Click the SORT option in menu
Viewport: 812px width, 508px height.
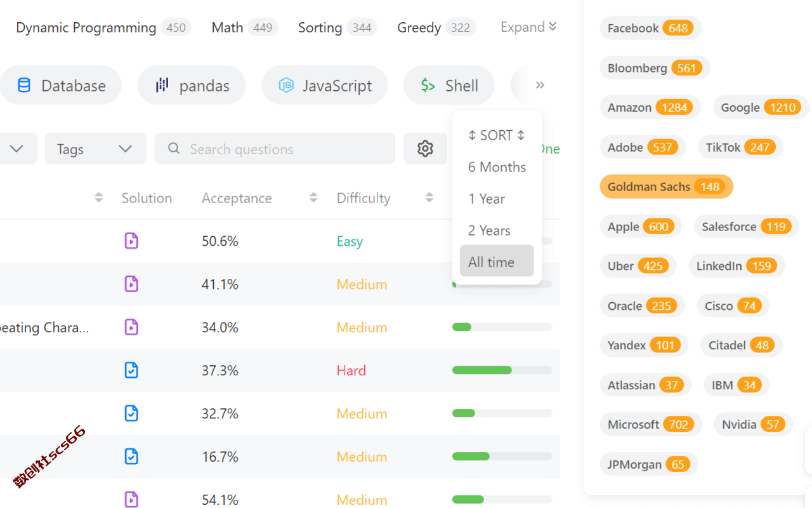tap(497, 135)
